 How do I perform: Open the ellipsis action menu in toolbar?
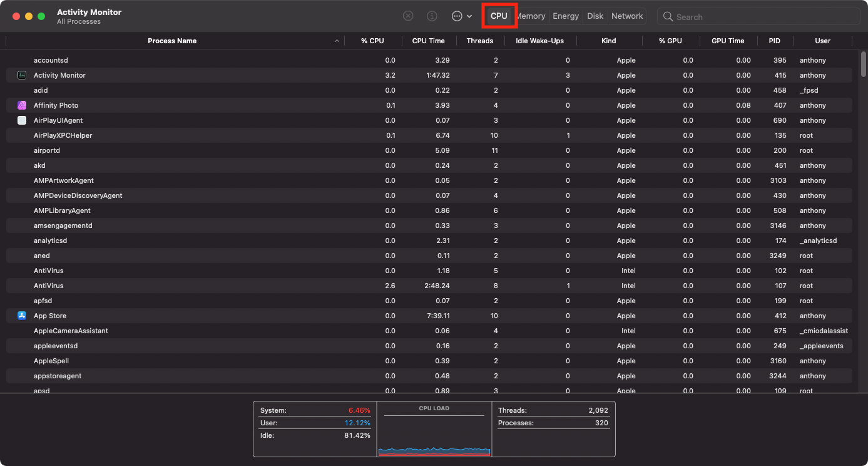462,16
